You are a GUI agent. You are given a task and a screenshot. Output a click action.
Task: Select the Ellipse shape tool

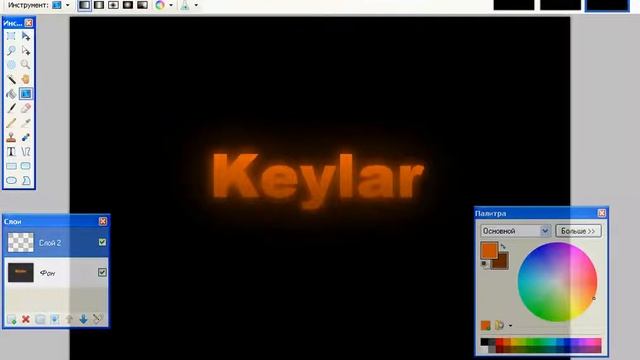[x=11, y=180]
